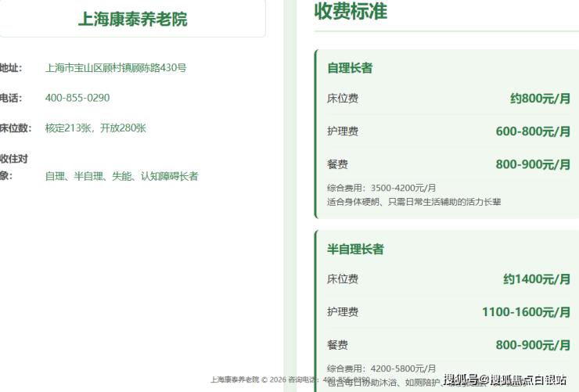Click the footer copyright 上海康泰养老院 © 2026
579x392 pixels.
pos(249,379)
